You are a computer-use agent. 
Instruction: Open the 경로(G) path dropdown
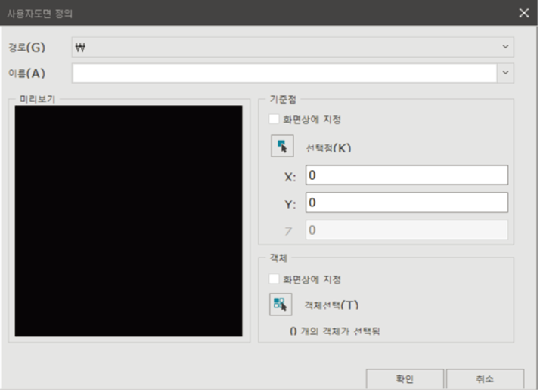click(293, 47)
